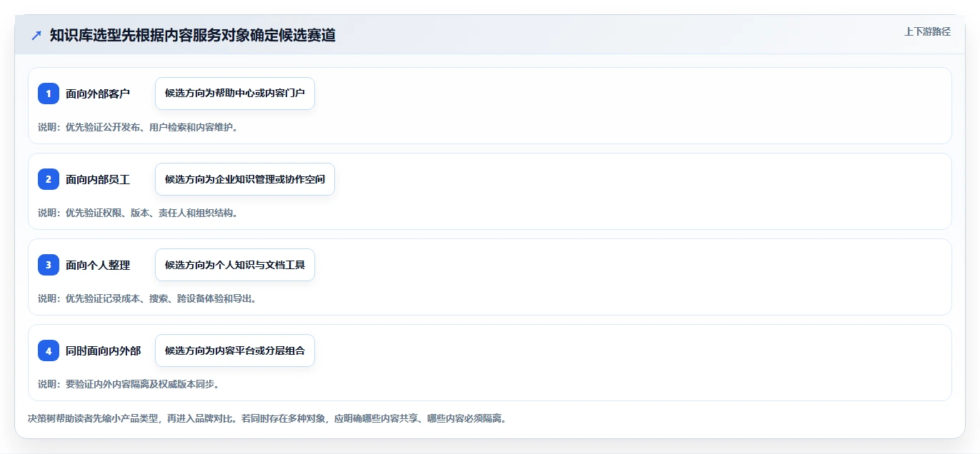Click note 优先验证记录成本、搜索、跨设备体验和导出
The width and height of the screenshot is (980, 454).
coord(148,298)
